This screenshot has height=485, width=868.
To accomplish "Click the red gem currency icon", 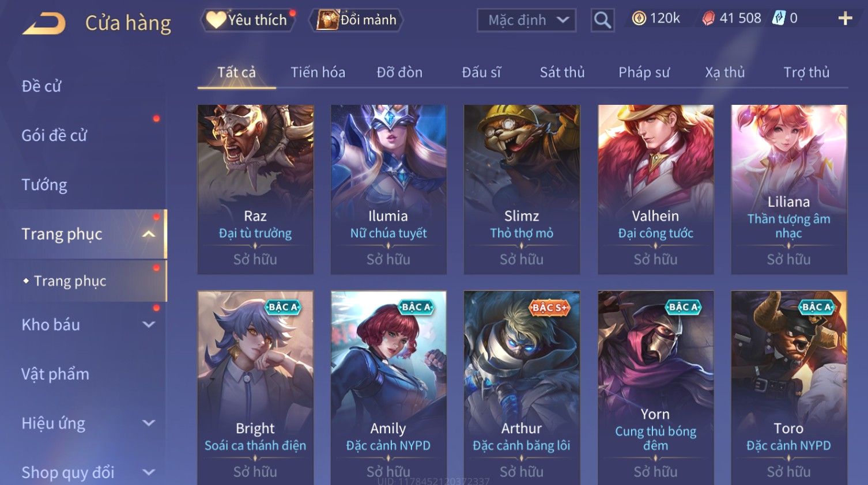I will [x=708, y=18].
